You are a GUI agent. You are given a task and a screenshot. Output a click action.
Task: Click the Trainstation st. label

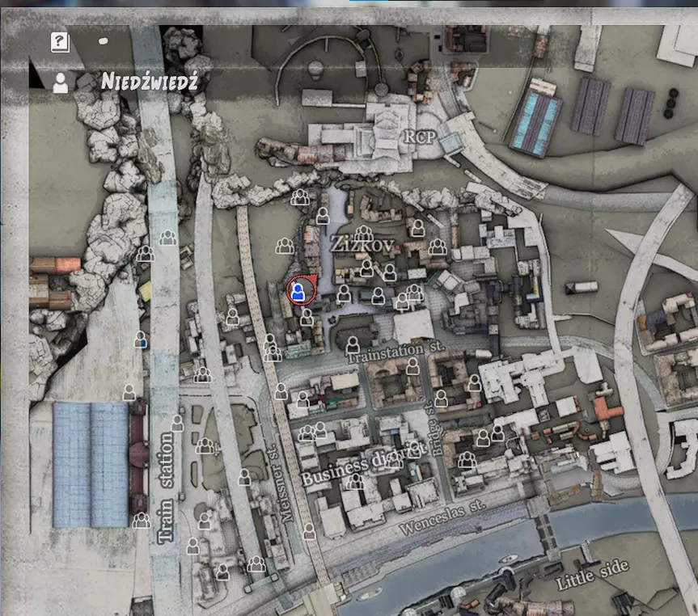click(396, 352)
